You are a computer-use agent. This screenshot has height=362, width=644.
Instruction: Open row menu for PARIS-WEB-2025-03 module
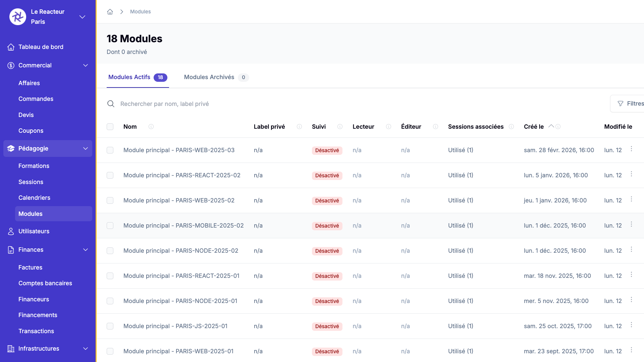pos(631,149)
